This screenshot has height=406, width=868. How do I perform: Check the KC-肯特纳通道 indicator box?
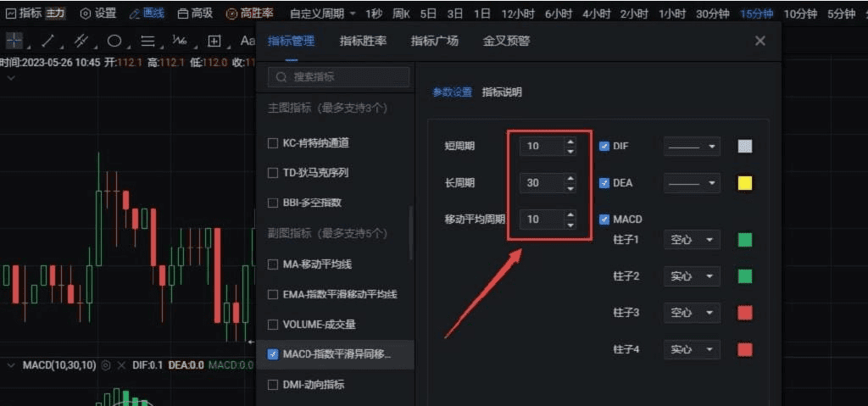click(x=272, y=143)
